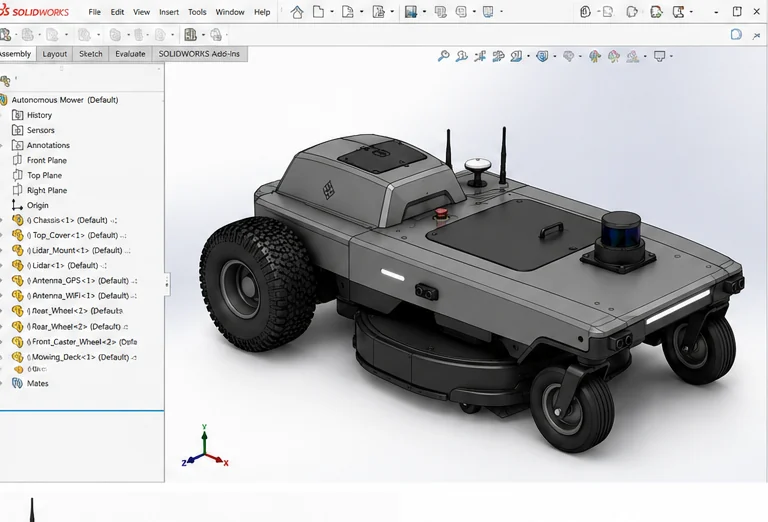The width and height of the screenshot is (768, 522).
Task: Open the dropdown arrow next to Display Style icon
Action: (x=554, y=56)
